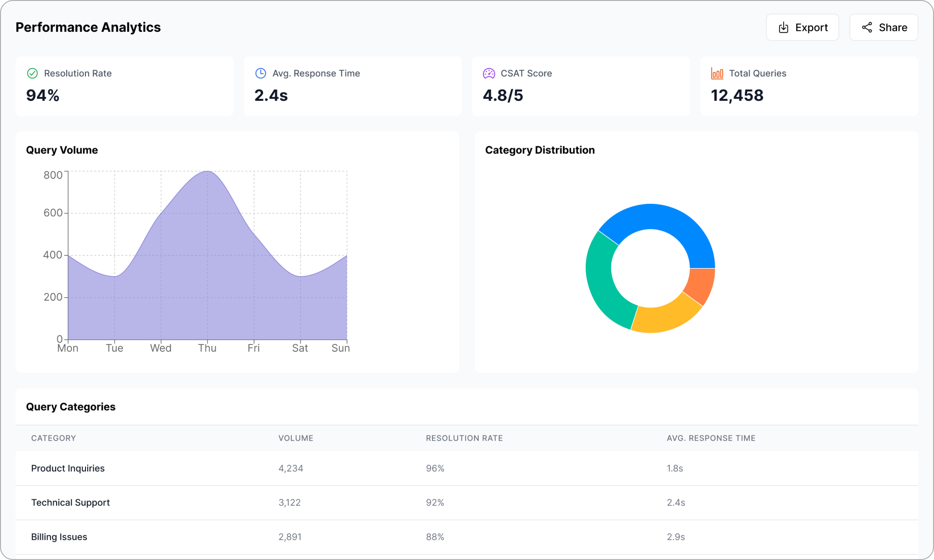
Task: Open the Billing Issues table row
Action: tap(59, 537)
